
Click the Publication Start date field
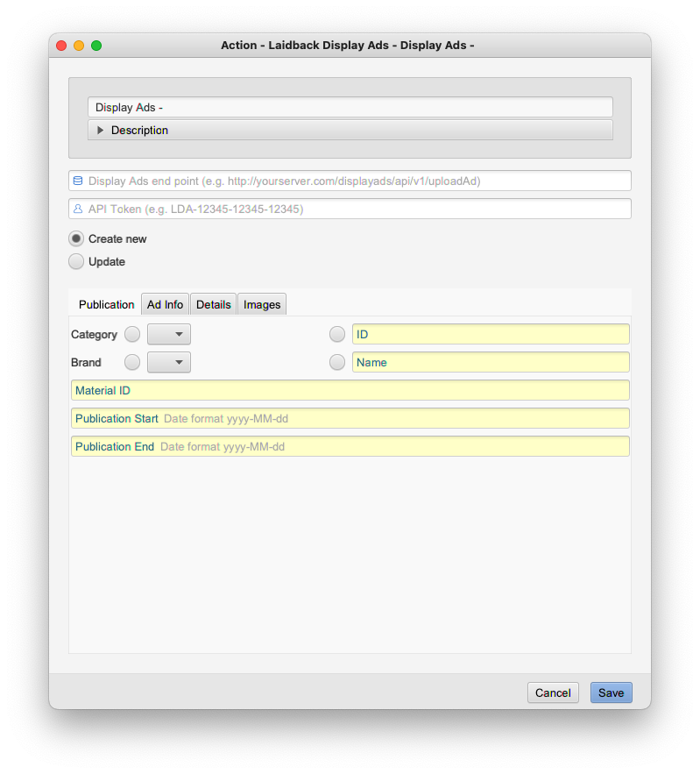coord(350,419)
